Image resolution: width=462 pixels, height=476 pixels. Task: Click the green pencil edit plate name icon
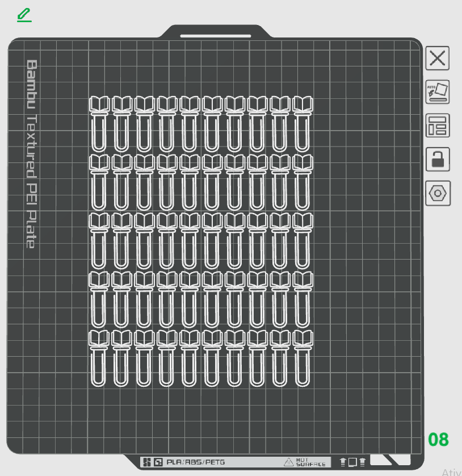24,15
